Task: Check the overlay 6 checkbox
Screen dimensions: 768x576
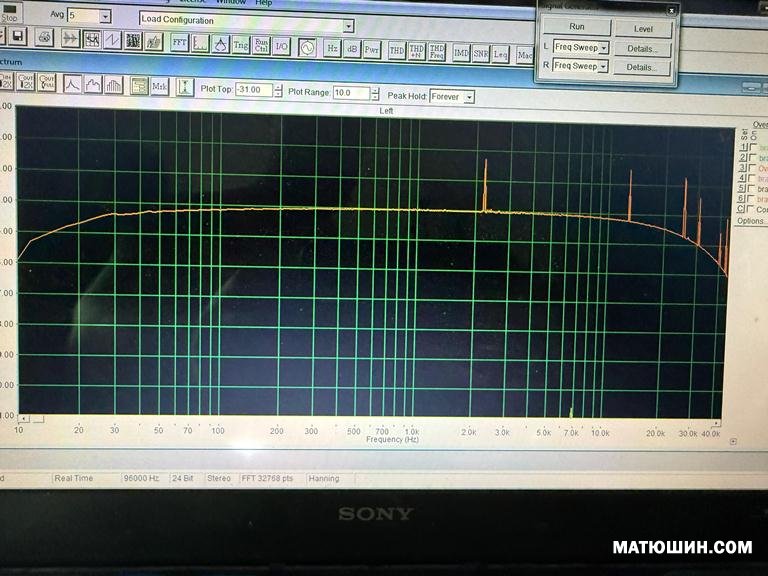Action: coord(752,199)
